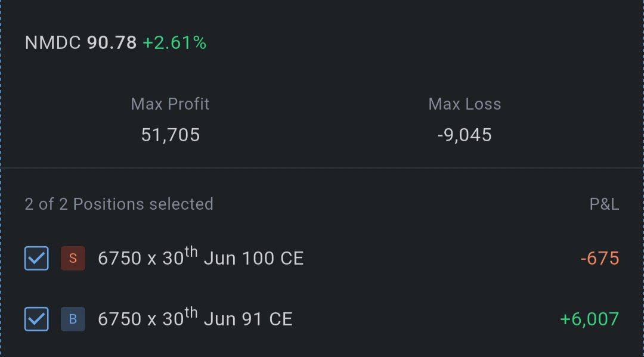Click the 2 of 2 Positions selected text

(119, 204)
